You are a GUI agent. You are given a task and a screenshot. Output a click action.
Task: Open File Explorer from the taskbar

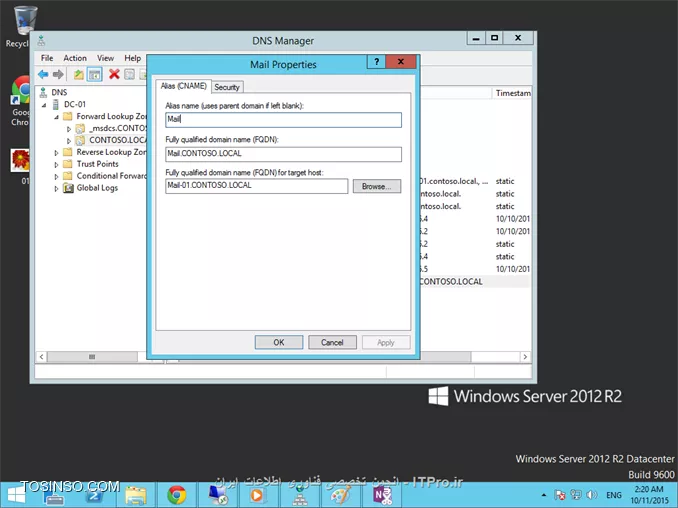[136, 495]
